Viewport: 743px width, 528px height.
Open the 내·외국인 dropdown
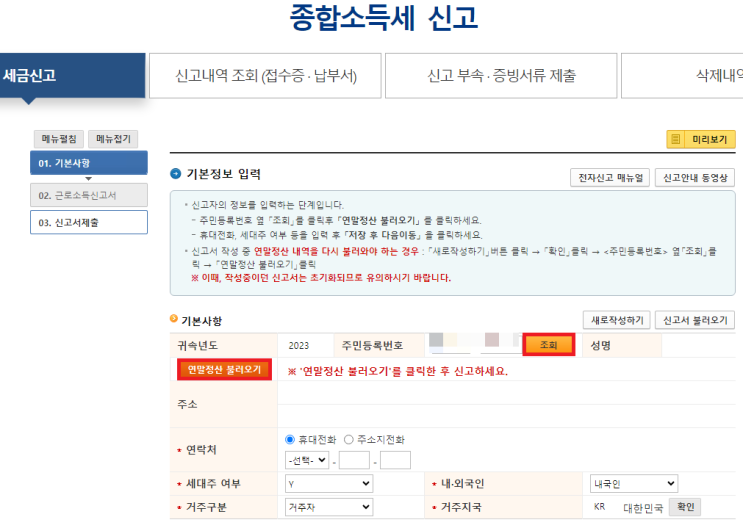coord(634,483)
